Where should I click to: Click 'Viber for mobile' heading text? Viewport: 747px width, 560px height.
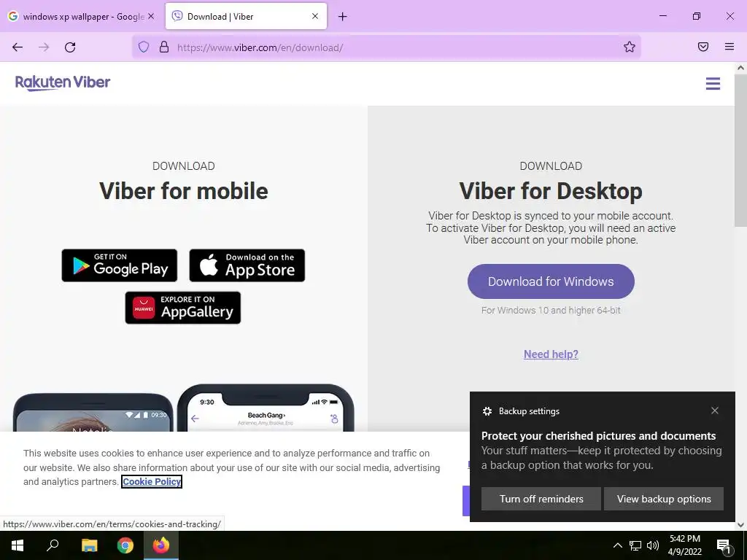183,191
